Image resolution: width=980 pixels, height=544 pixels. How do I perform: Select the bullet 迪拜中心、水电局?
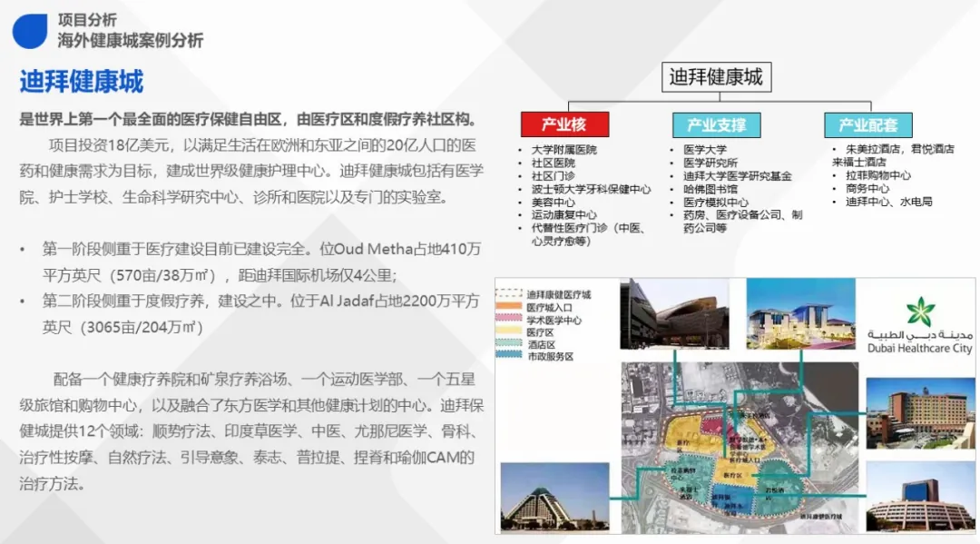point(888,202)
